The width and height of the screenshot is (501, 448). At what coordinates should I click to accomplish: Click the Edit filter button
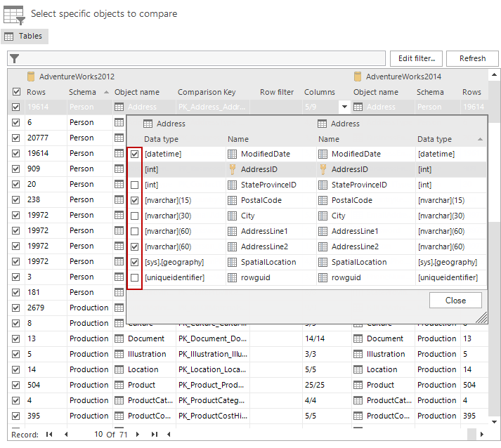pos(416,58)
